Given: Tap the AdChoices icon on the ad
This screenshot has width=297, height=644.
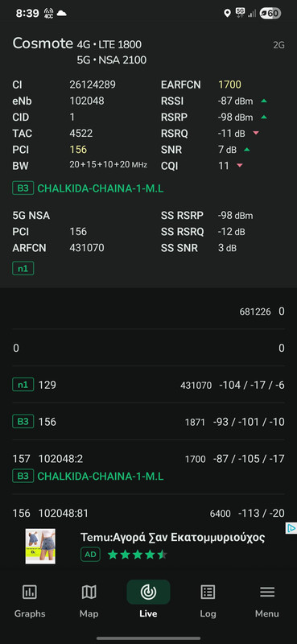Looking at the screenshot, I should pyautogui.click(x=291, y=528).
